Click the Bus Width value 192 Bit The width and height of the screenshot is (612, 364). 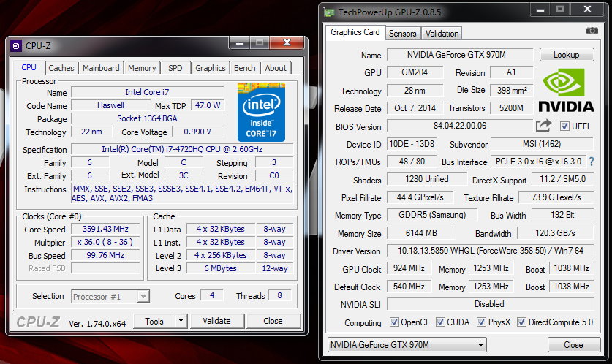point(563,215)
